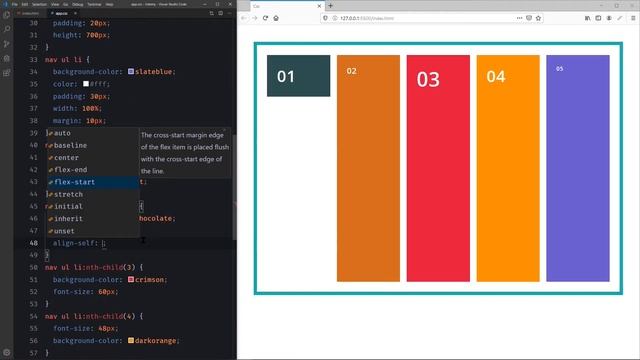Select 'baseline' in the autocomplete list
Screen dimensions: 640x360
93,145
